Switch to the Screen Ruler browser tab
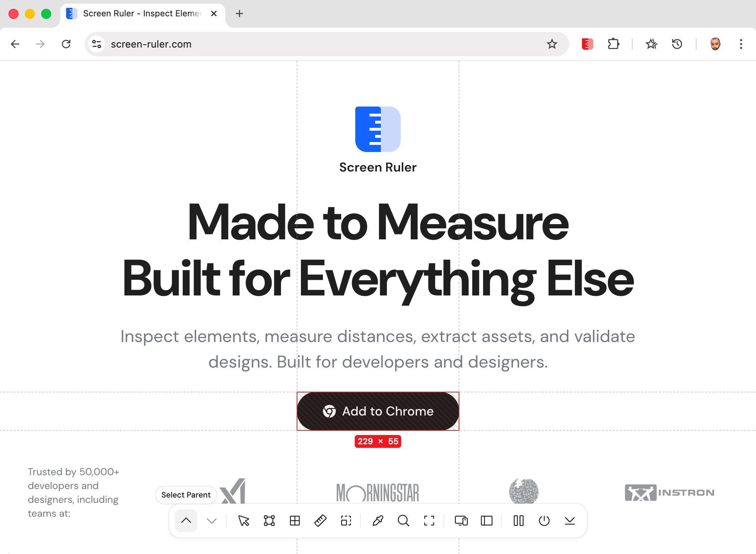 [x=142, y=14]
